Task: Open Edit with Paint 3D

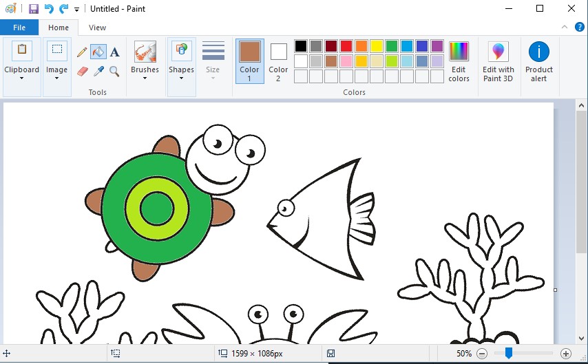Action: (498, 62)
